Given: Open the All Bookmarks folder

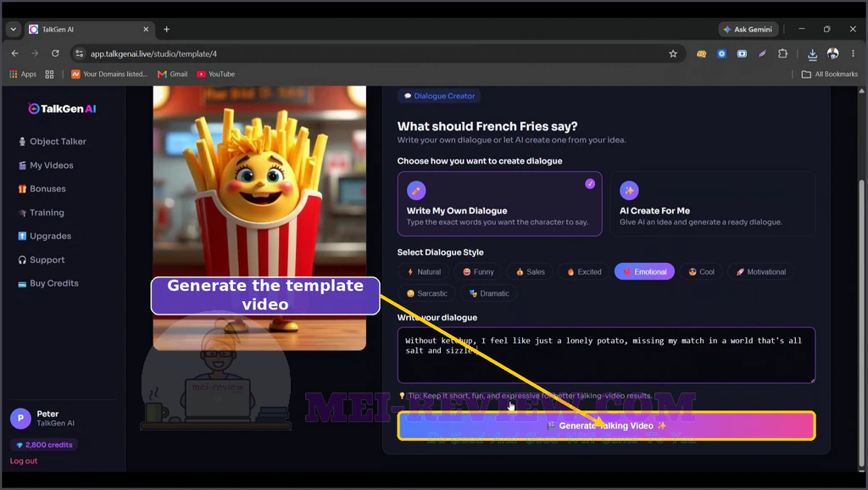Looking at the screenshot, I should pyautogui.click(x=830, y=75).
